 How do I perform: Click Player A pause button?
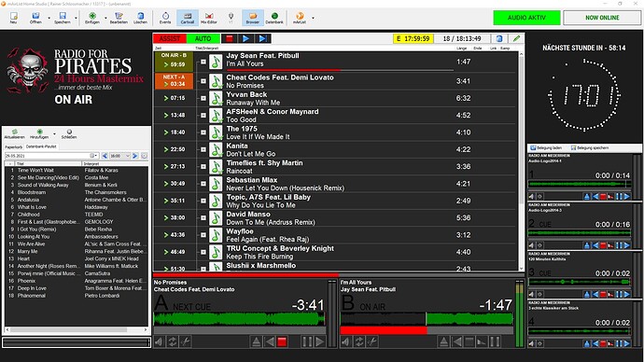307,341
